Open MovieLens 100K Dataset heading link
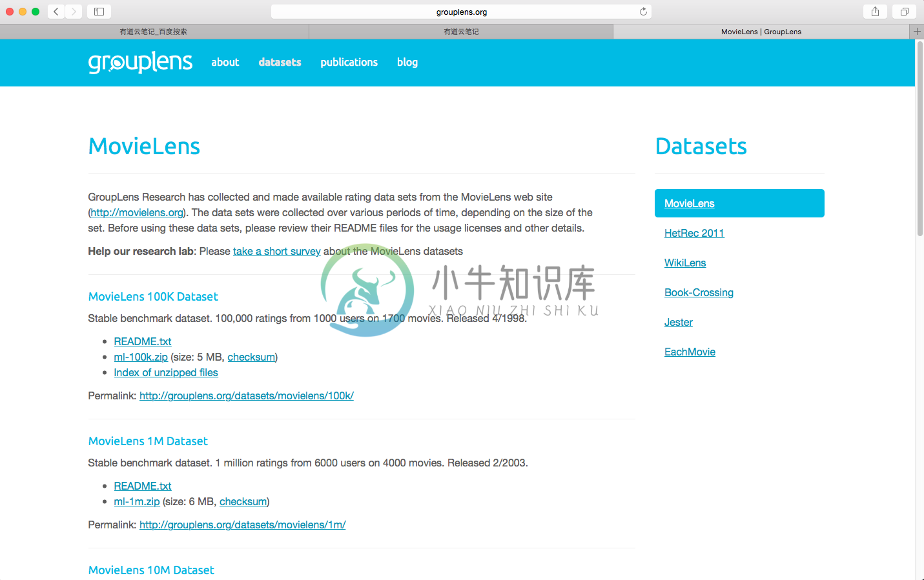The width and height of the screenshot is (924, 580). pyautogui.click(x=153, y=296)
